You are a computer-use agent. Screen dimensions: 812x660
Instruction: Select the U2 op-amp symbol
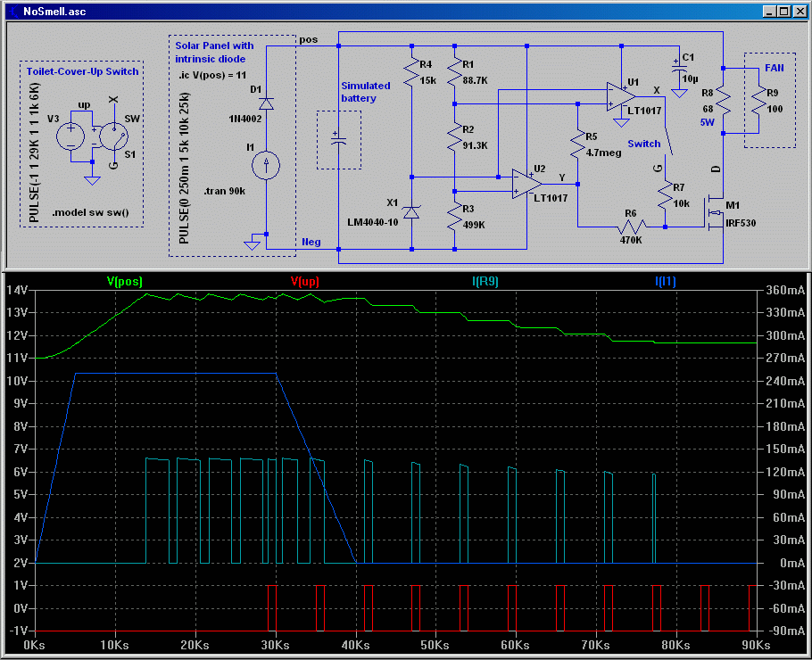[x=527, y=184]
